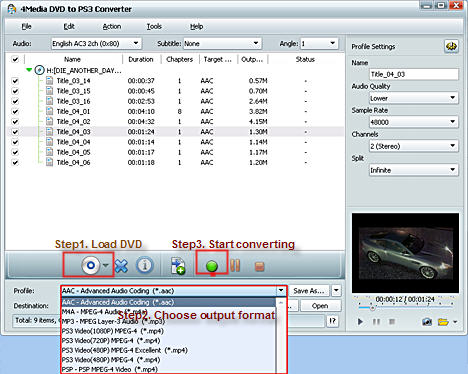Click file icon of Title_04_01
This screenshot has height=374, width=468.
coord(49,111)
